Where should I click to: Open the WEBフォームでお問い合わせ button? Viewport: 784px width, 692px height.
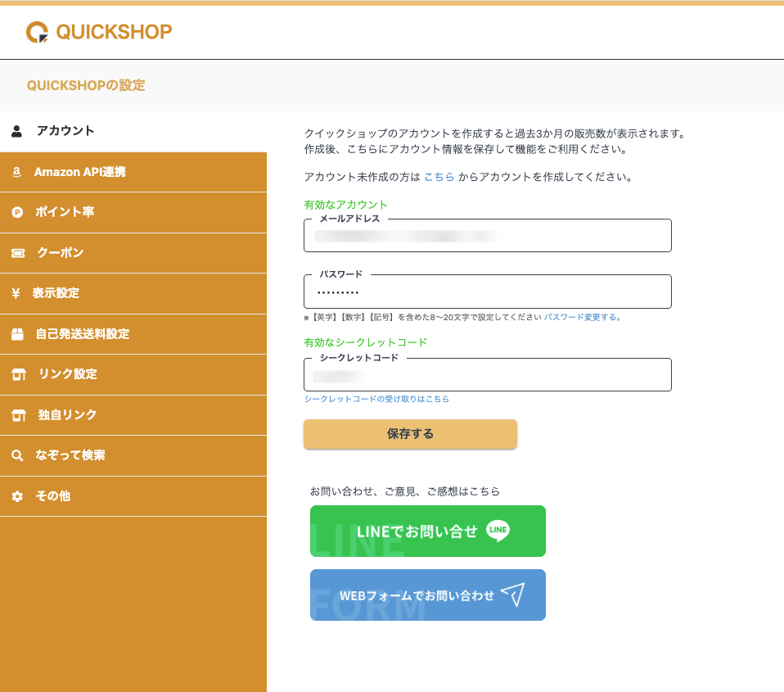(427, 595)
